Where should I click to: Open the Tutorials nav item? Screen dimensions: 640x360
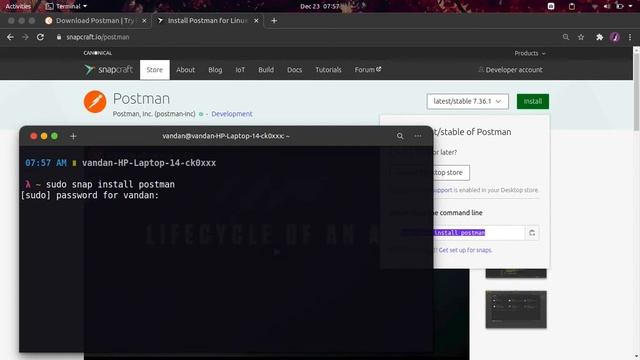[x=328, y=70]
